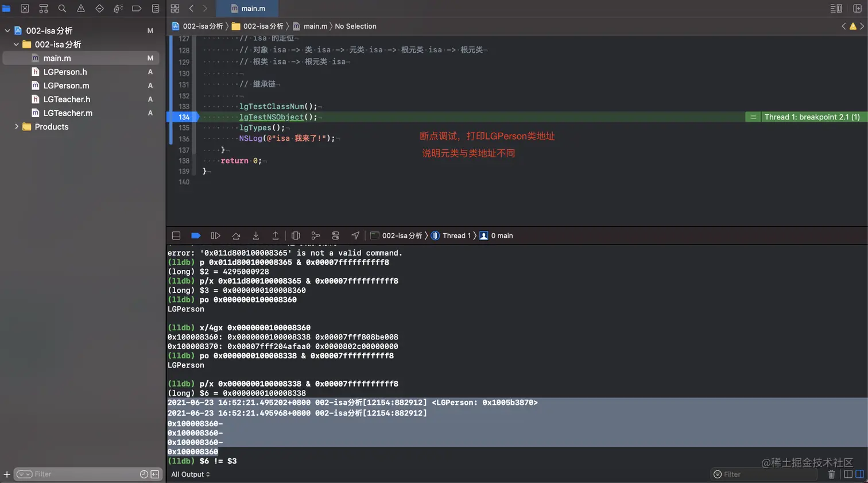Click the yellow warning issue icon
Image resolution: width=868 pixels, height=483 pixels.
click(x=852, y=26)
